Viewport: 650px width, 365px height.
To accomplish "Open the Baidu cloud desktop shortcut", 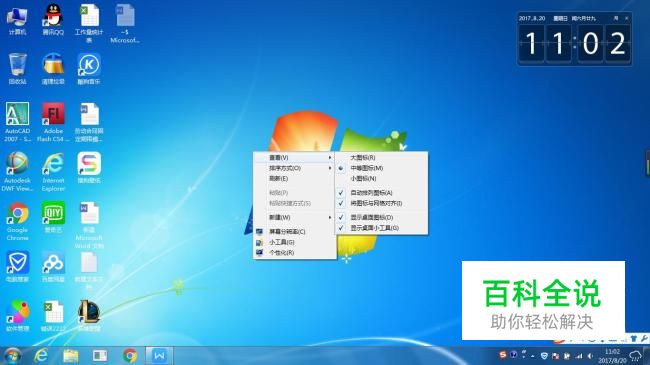I will tap(53, 267).
